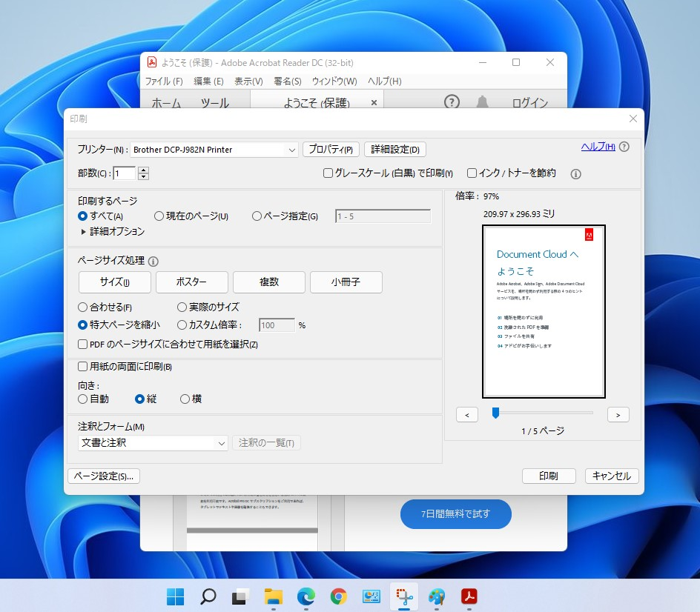Enable インク/トナーを節約 checkbox

pos(472,173)
